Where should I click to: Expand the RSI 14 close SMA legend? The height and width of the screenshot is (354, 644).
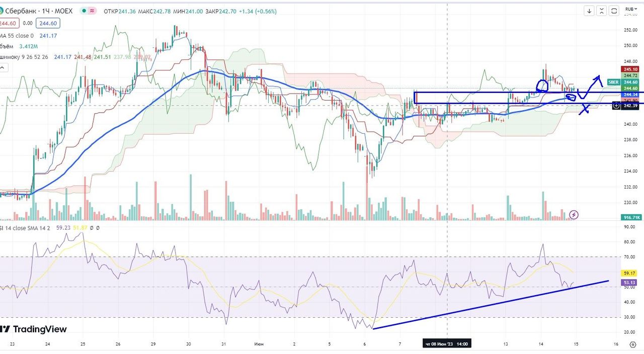click(28, 228)
